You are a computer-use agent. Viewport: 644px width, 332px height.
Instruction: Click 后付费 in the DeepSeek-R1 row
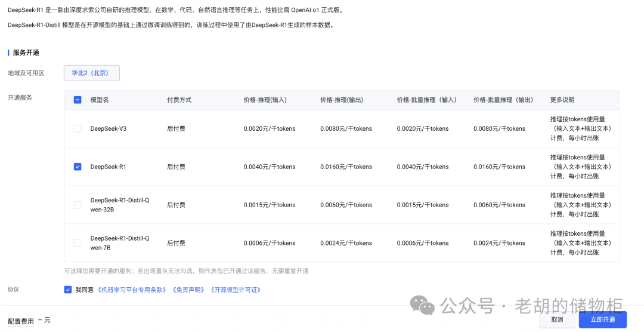[x=176, y=167]
